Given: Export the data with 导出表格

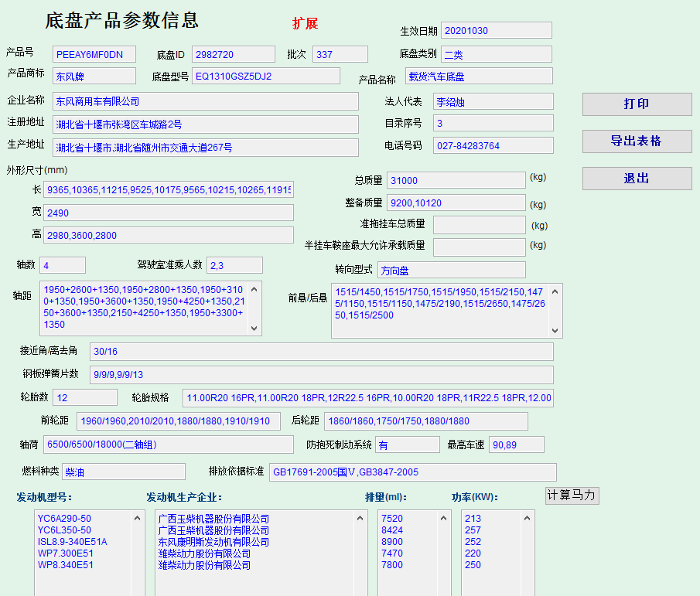Looking at the screenshot, I should 637,141.
